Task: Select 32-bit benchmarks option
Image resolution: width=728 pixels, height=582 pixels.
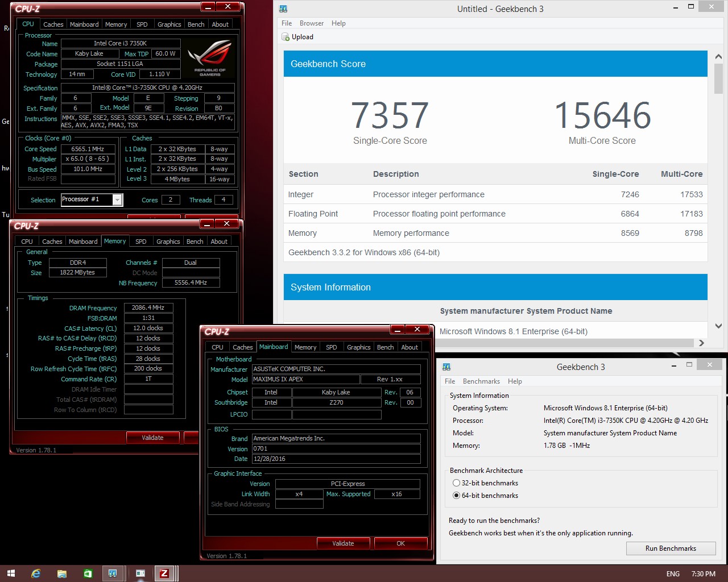Action: [x=456, y=483]
